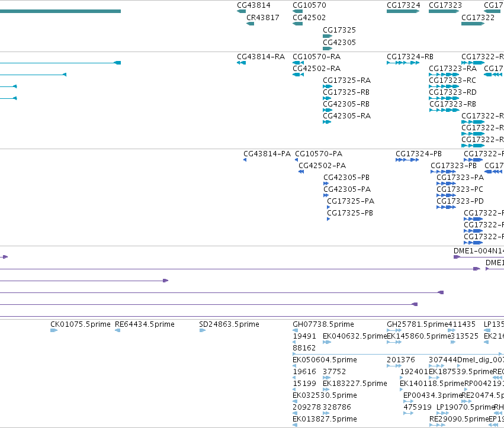Open the CG10570 gene label

point(309,5)
